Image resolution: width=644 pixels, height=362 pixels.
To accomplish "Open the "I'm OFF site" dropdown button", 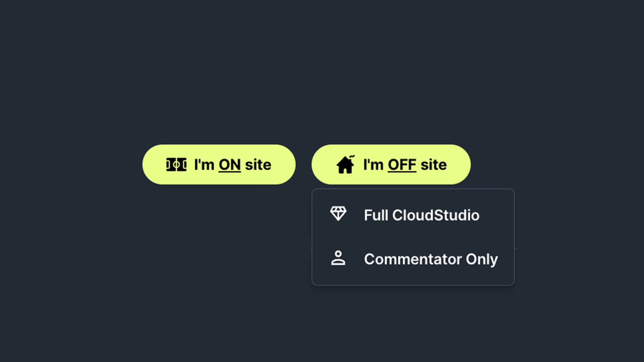I will 391,165.
